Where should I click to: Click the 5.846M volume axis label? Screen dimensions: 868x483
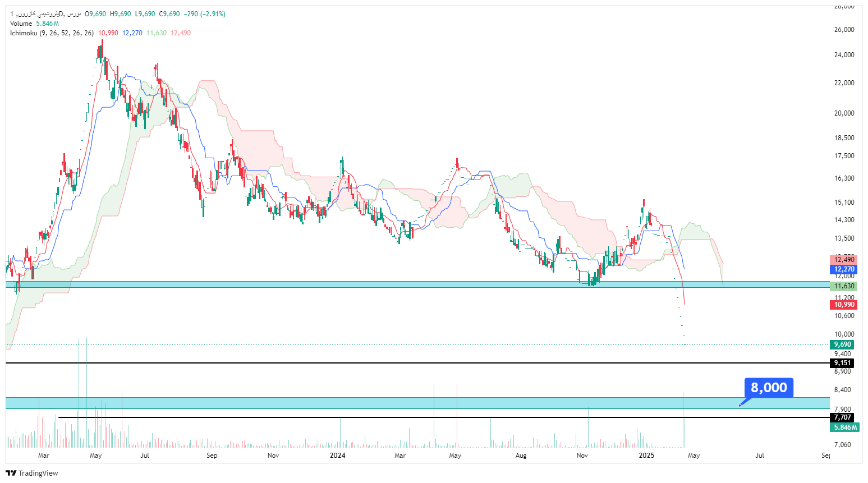pos(845,427)
